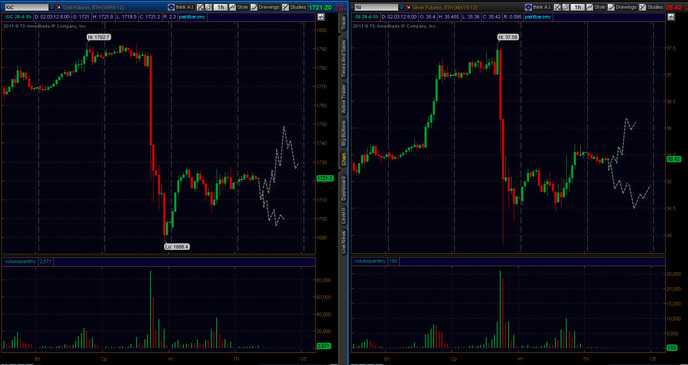Open the Live News side tab
This screenshot has width=688, height=365.
pos(344,243)
